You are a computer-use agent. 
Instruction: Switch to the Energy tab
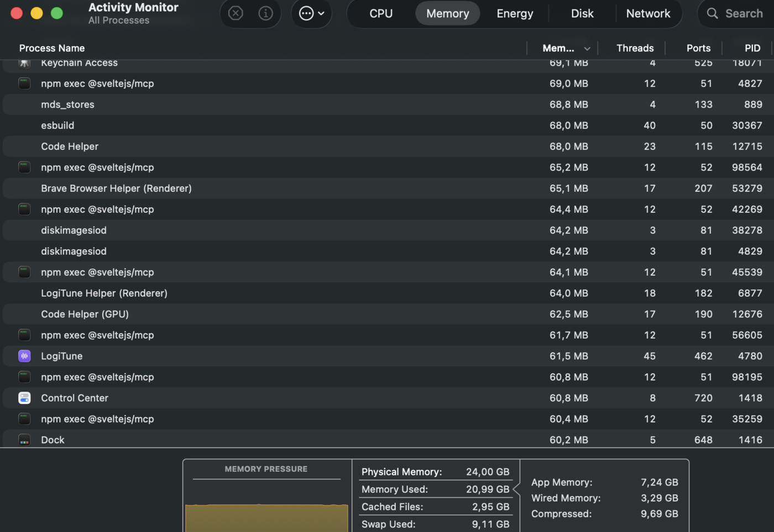[x=515, y=13]
